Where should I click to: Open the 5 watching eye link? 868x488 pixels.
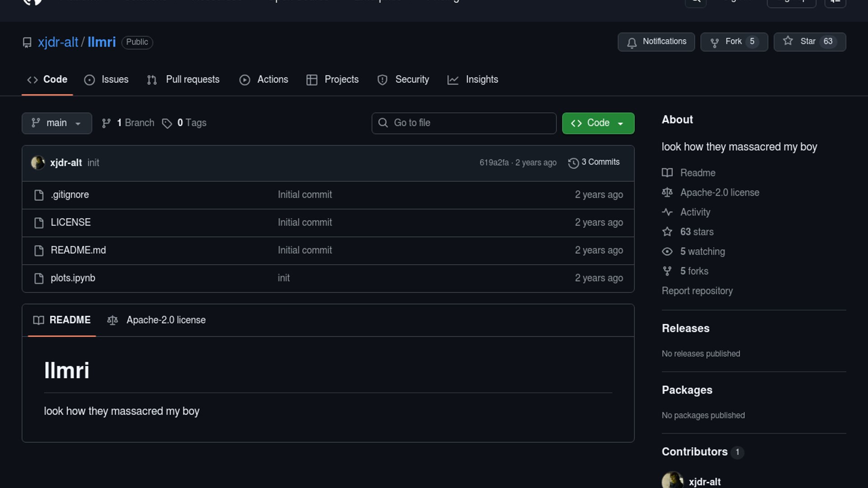coord(702,252)
